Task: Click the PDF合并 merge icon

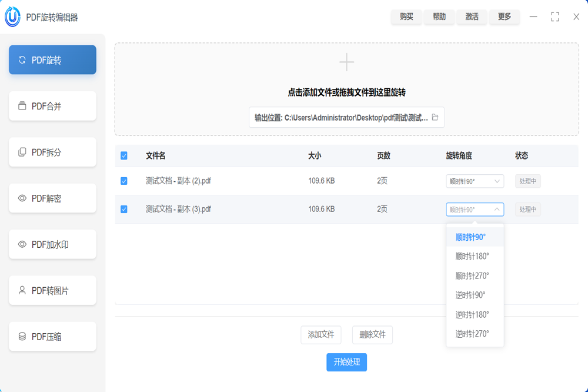Action: [x=22, y=106]
